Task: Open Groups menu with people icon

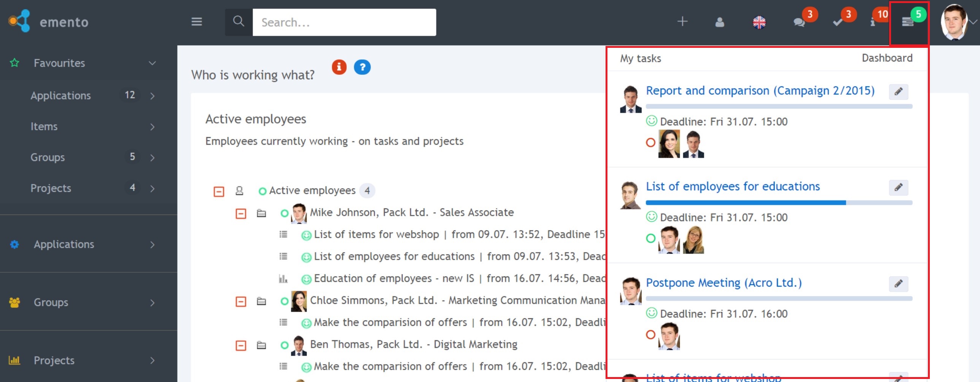Action: (88, 303)
